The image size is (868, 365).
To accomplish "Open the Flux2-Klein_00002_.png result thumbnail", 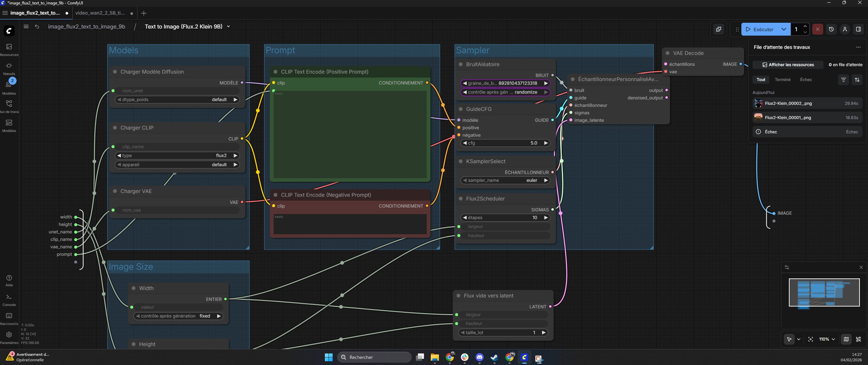I will tap(758, 103).
